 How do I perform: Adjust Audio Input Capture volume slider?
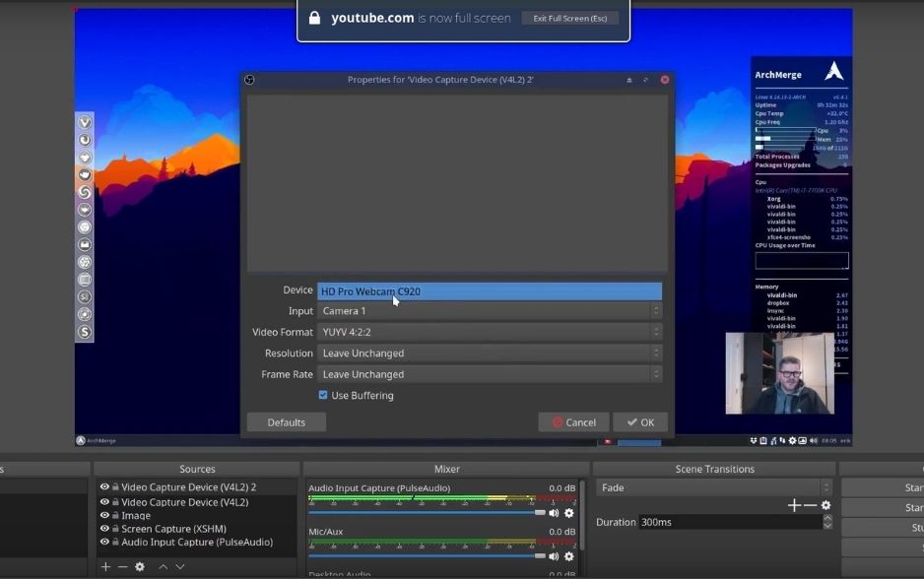point(428,512)
